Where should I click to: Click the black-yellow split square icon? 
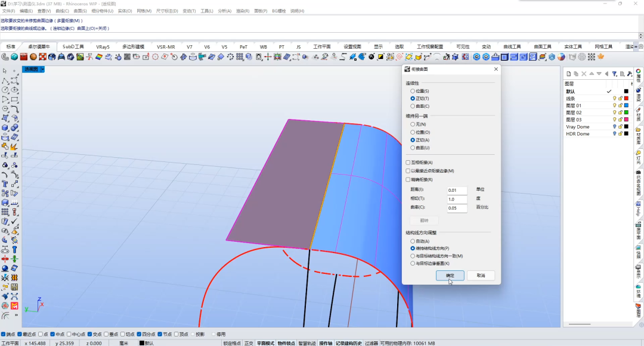coord(380,57)
